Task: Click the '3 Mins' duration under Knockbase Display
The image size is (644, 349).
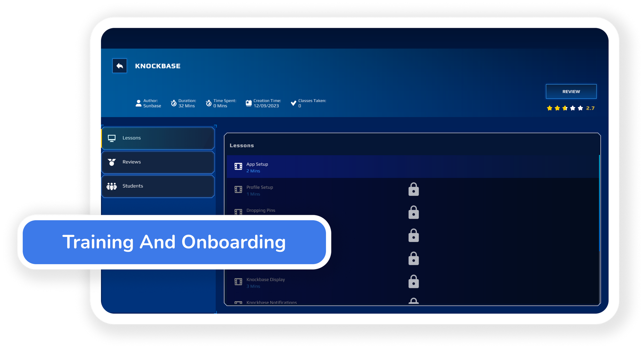Action: pyautogui.click(x=253, y=286)
